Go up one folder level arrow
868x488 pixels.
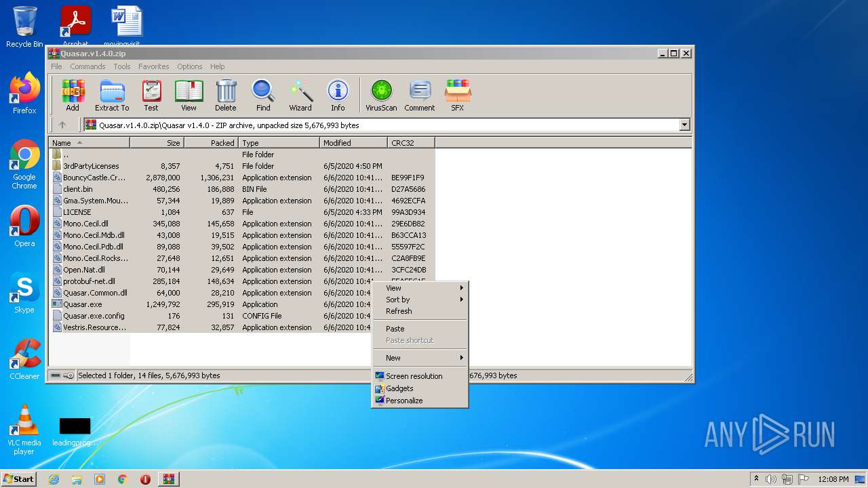point(62,125)
